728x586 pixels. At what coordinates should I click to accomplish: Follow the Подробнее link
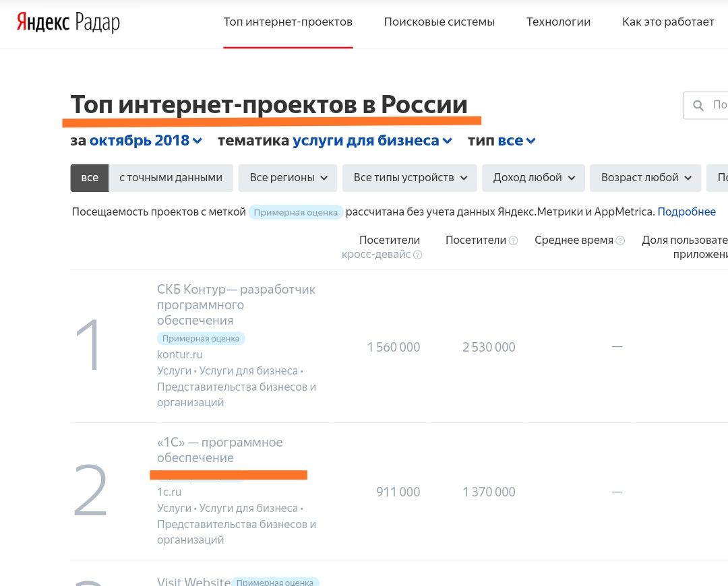point(686,211)
